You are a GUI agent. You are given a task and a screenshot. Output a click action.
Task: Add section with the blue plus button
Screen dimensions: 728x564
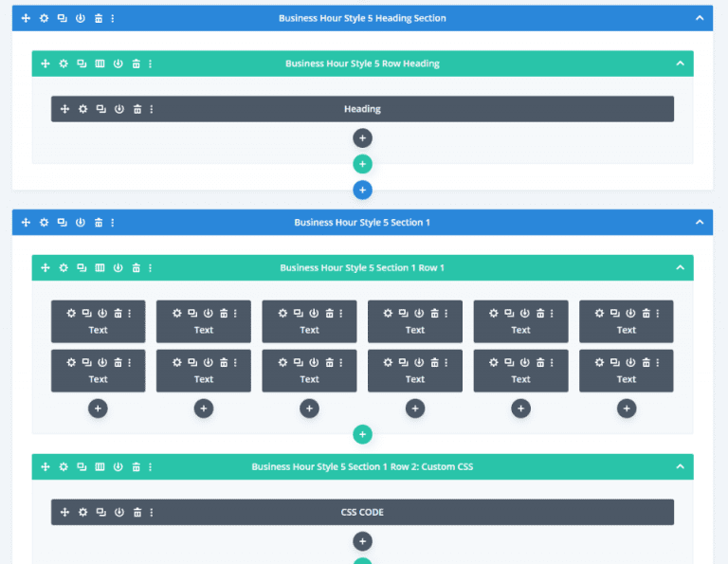[x=362, y=191]
